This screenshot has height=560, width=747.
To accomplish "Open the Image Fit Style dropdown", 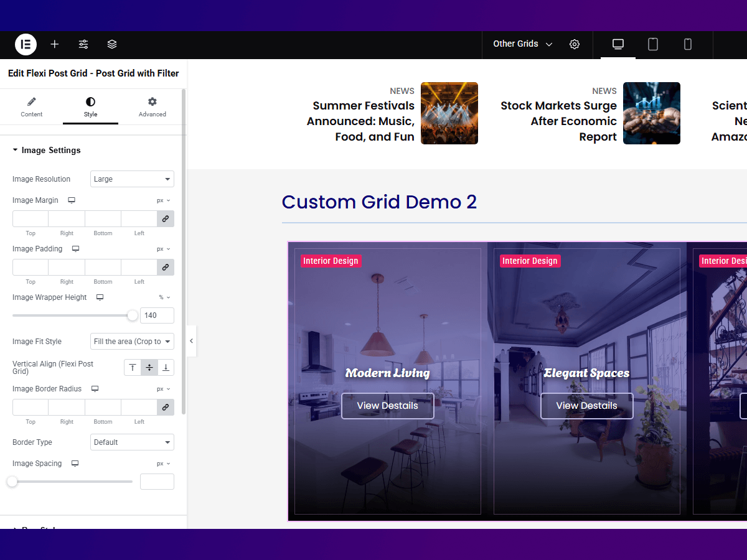I will [132, 342].
